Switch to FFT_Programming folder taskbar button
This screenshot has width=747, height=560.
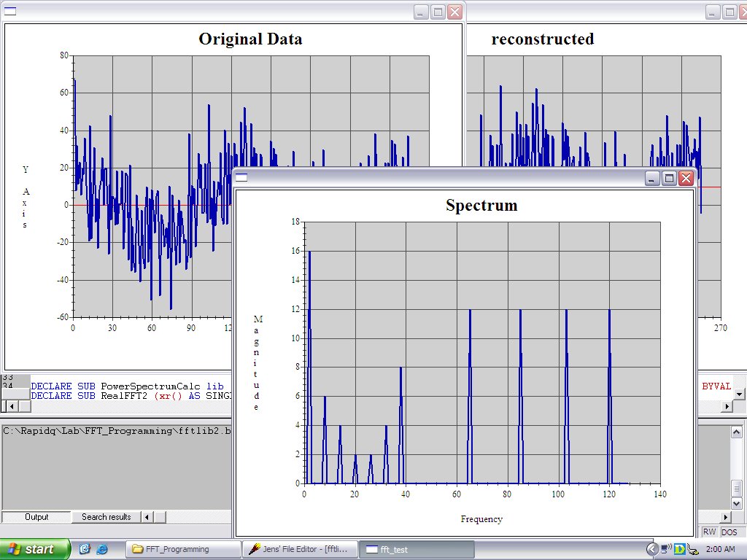pyautogui.click(x=182, y=549)
